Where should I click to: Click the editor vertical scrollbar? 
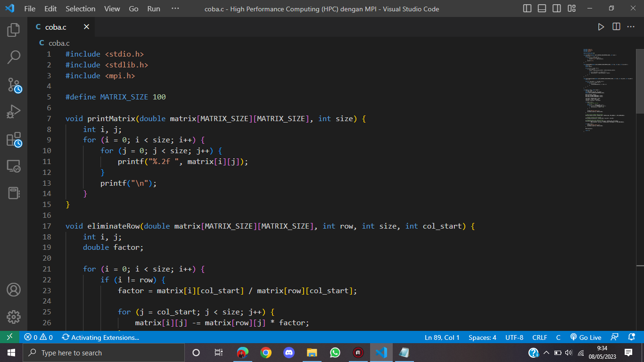coord(640,80)
